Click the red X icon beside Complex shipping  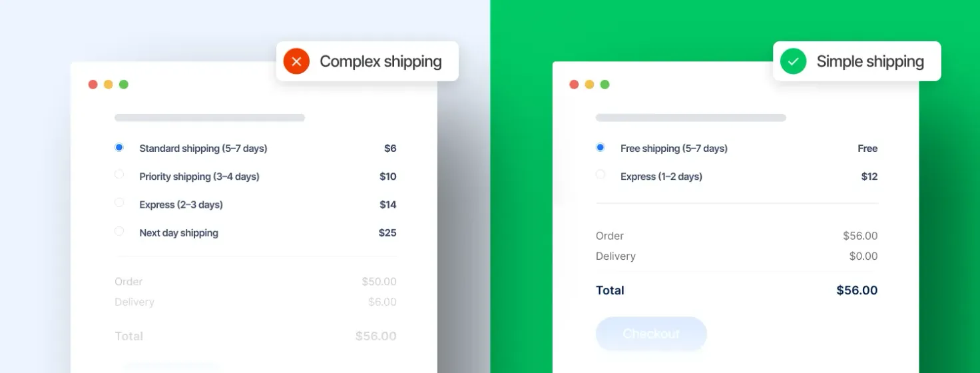[x=296, y=61]
